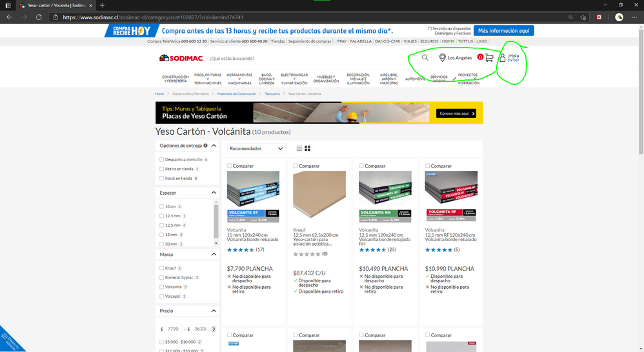
Task: Check Despacho a domicilio filter
Action: pos(161,160)
